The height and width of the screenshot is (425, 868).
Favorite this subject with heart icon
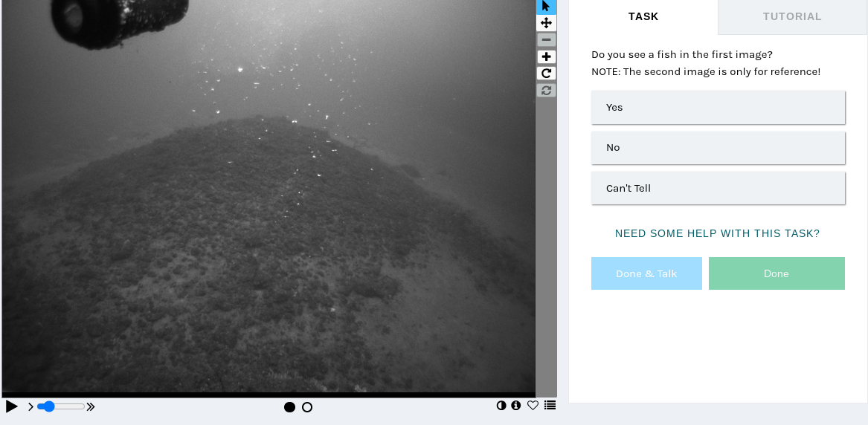click(533, 406)
